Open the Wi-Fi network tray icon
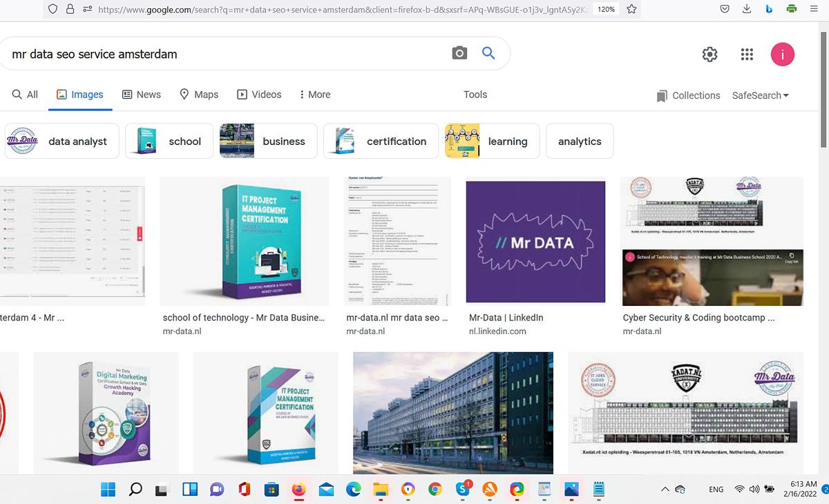 pyautogui.click(x=739, y=490)
